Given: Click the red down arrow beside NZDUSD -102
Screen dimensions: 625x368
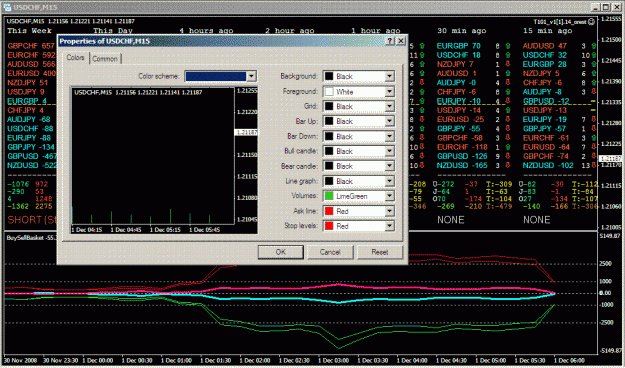Looking at the screenshot, I should click(594, 165).
